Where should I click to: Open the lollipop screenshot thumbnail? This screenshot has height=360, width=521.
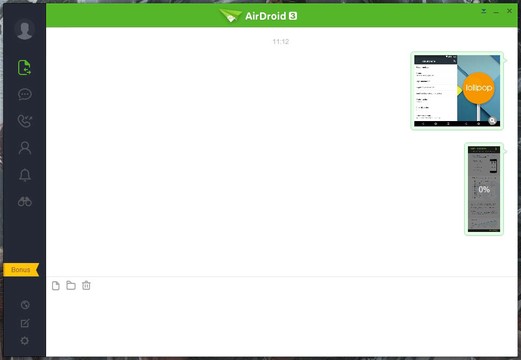click(x=457, y=91)
